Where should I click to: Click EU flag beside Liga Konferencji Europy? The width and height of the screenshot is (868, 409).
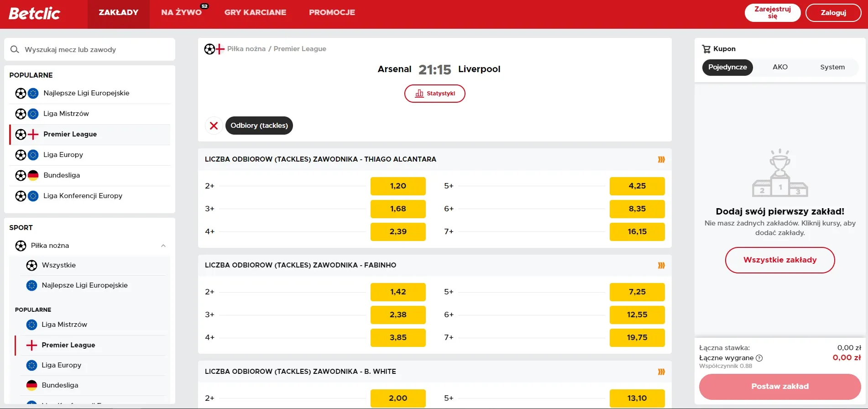(x=33, y=196)
